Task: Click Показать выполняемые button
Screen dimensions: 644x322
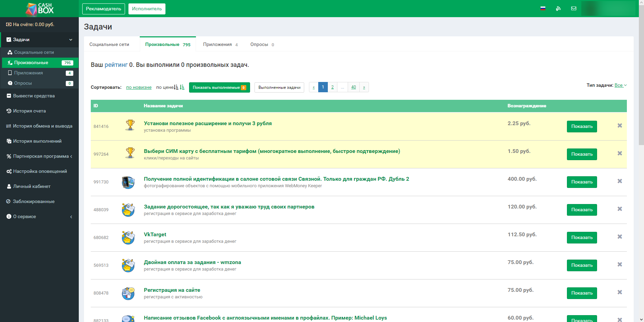Action: tap(220, 87)
